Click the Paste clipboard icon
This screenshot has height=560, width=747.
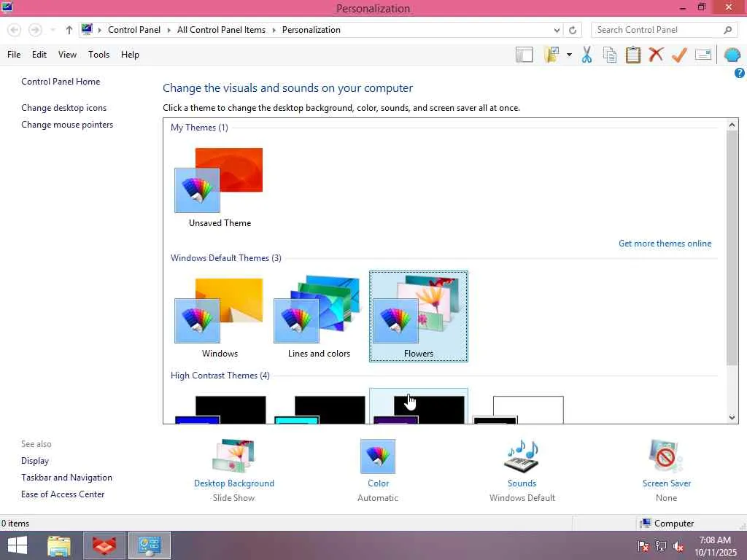click(x=632, y=55)
